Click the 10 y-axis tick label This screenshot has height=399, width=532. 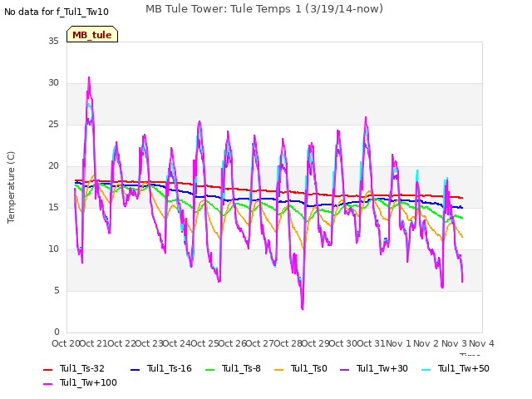[53, 249]
